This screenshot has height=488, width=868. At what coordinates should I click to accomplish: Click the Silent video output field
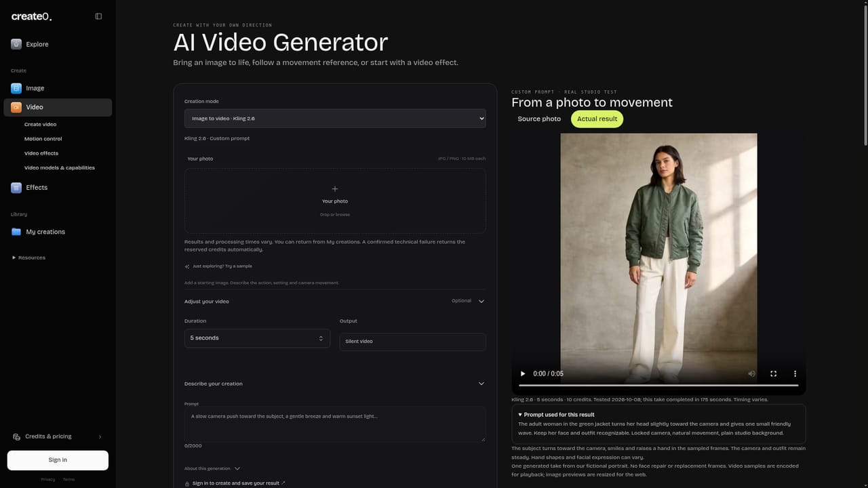[412, 342]
